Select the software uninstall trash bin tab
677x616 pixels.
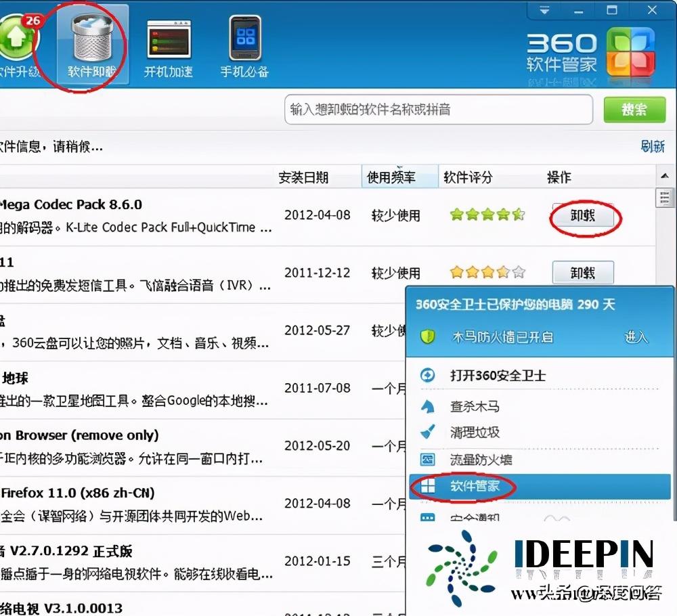[92, 45]
